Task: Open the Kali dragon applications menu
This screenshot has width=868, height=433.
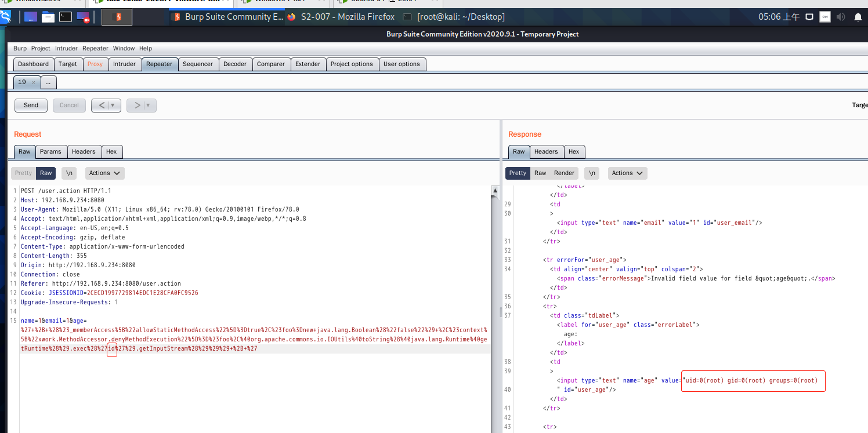Action: click(x=5, y=17)
